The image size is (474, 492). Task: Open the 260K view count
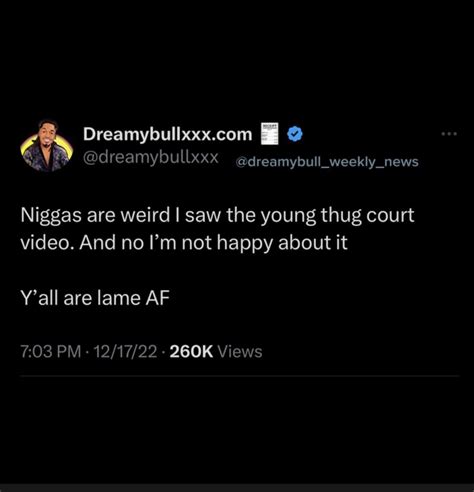pos(191,352)
